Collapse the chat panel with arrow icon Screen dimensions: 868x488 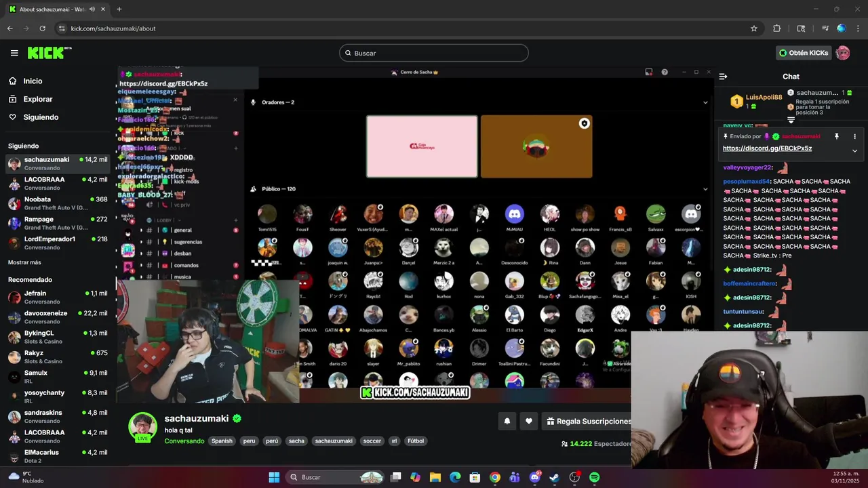[x=723, y=77]
